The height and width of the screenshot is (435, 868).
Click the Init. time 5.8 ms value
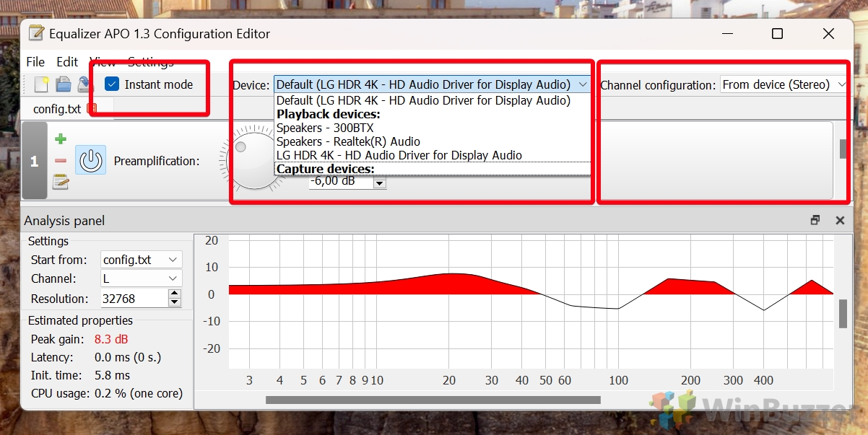(x=112, y=375)
